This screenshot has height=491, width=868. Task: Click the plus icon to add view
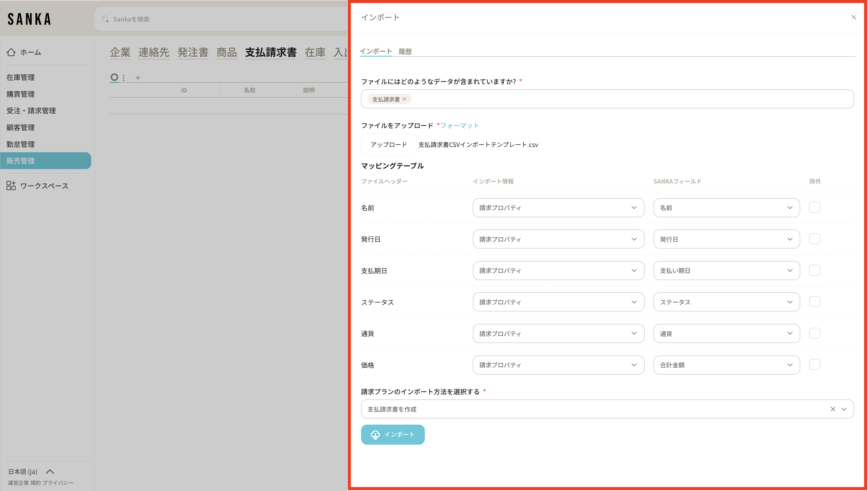point(138,78)
